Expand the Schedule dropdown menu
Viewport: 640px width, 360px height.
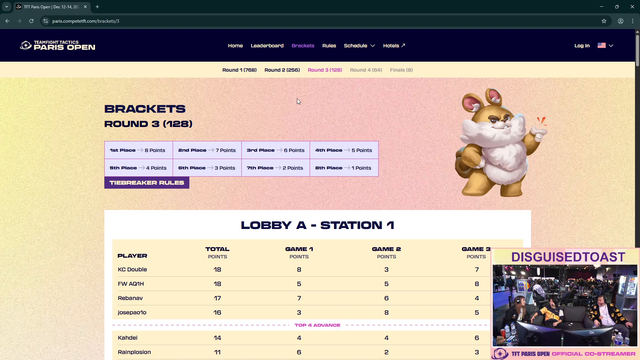tap(359, 46)
